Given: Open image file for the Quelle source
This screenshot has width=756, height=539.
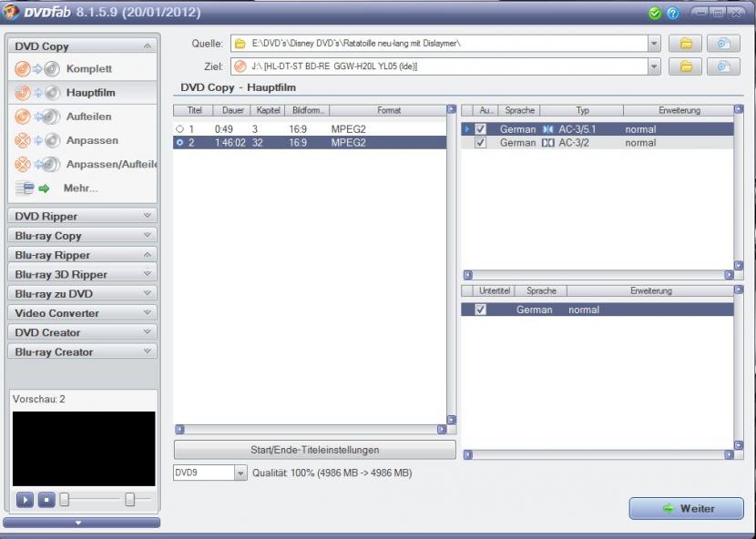Looking at the screenshot, I should 723,44.
